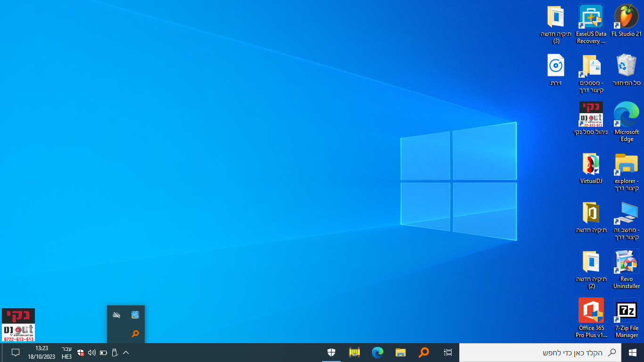Viewport: 644px width, 362px height.
Task: Launch Microsoft Edge from the taskbar
Action: (378, 353)
